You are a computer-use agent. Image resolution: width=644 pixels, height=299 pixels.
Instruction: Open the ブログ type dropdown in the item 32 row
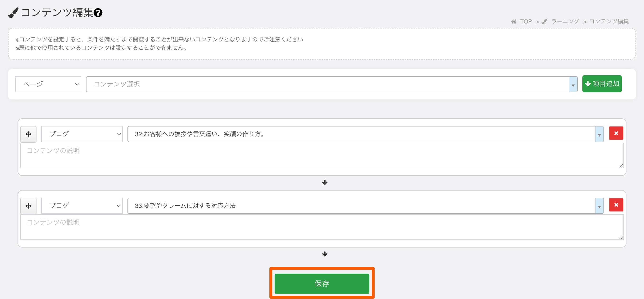(x=82, y=134)
